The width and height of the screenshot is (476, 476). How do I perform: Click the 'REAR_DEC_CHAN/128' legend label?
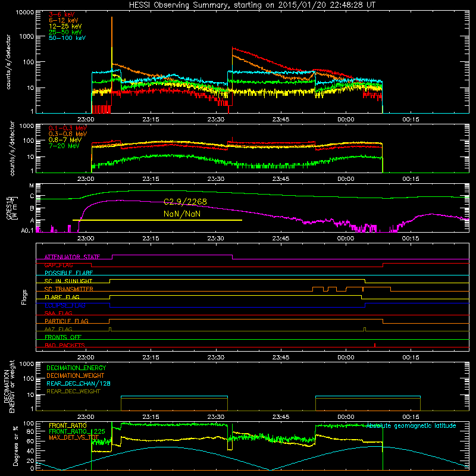pyautogui.click(x=79, y=383)
